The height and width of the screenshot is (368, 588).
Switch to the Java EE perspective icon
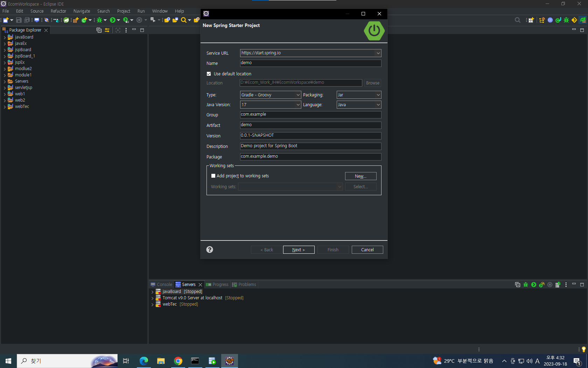pyautogui.click(x=542, y=20)
